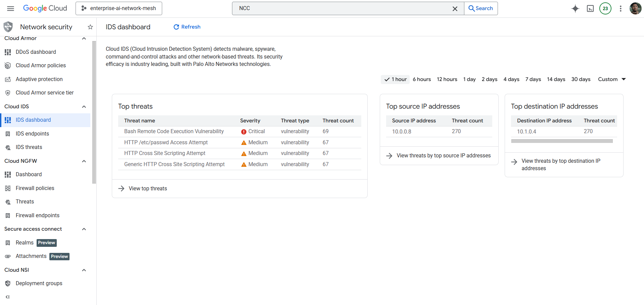Image resolution: width=644 pixels, height=305 pixels.
Task: Collapse the Cloud IDS section
Action: tap(84, 107)
